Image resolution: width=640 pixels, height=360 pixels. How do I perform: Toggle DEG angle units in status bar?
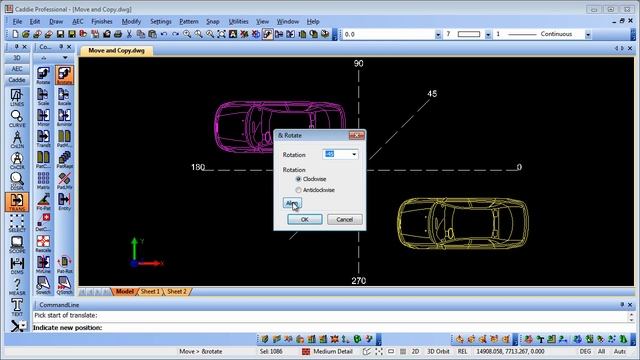pos(585,351)
